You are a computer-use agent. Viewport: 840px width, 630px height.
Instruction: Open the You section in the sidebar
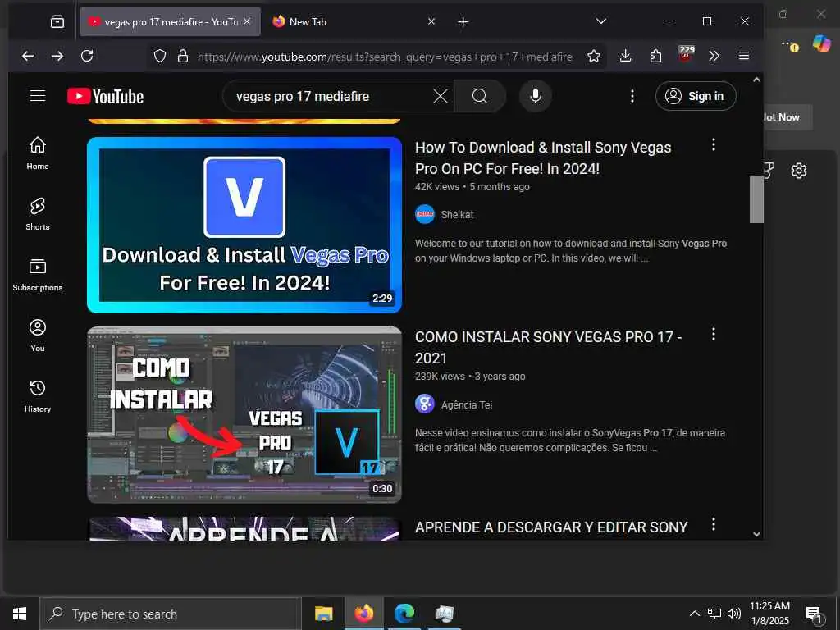point(38,336)
